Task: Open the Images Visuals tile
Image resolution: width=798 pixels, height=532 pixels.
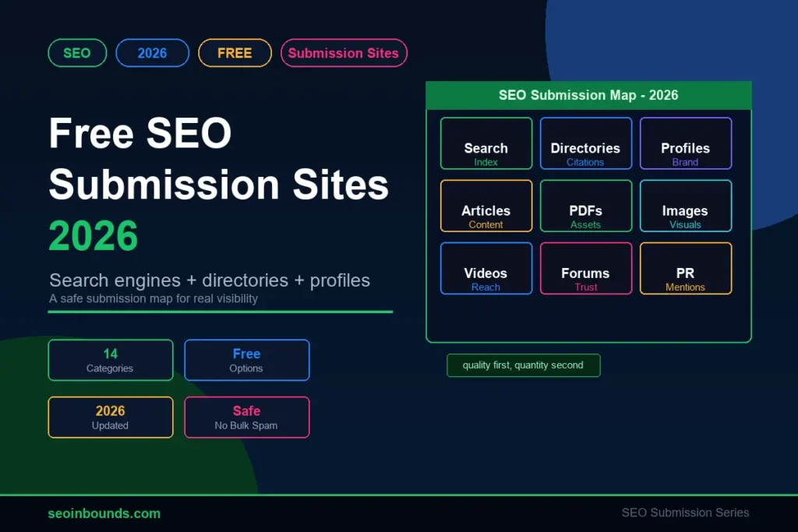Action: pyautogui.click(x=686, y=206)
